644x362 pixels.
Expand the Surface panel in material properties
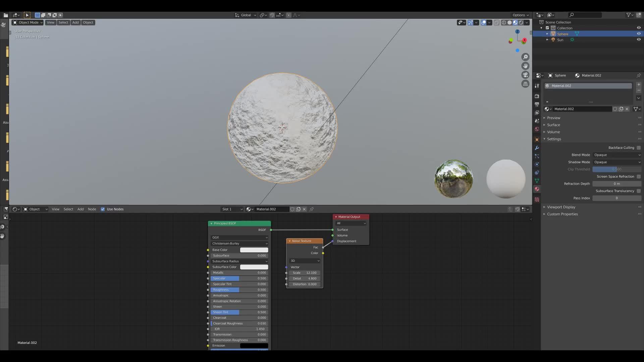tap(553, 125)
